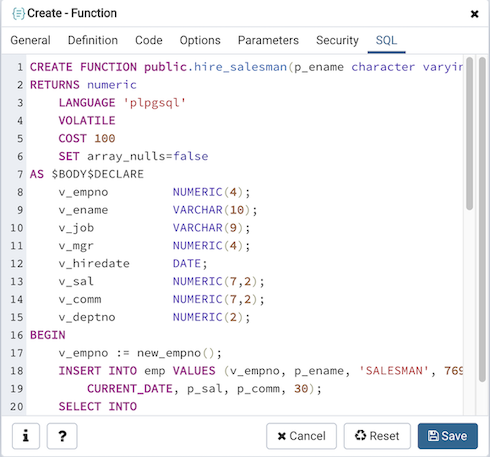Click the DATE type on v_hiredate line
Viewport: 490px width, 457px height.
[187, 263]
